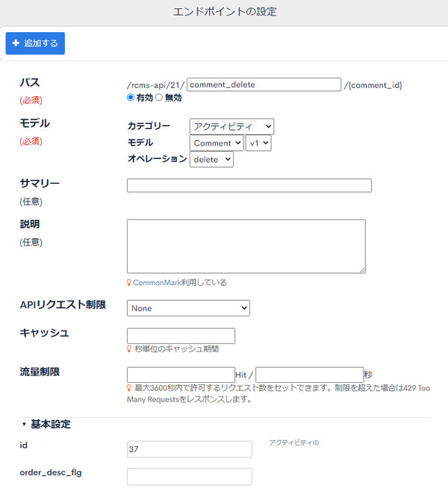Image resolution: width=448 pixels, height=500 pixels.
Task: Open the CommonMark link
Action: [x=157, y=283]
